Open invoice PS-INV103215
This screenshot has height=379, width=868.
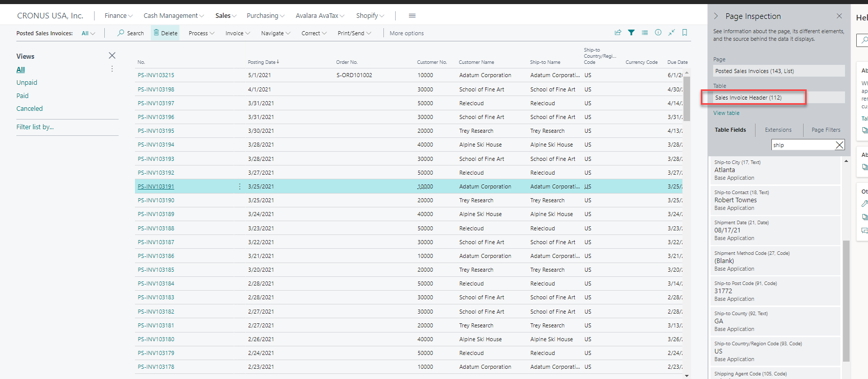(x=156, y=75)
